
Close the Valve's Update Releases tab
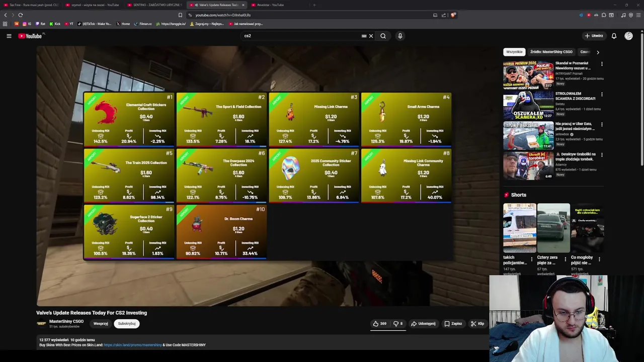(x=243, y=5)
